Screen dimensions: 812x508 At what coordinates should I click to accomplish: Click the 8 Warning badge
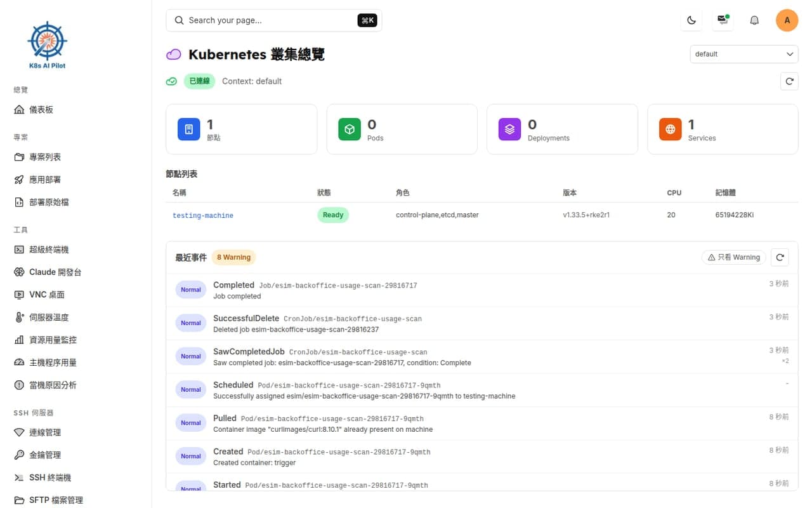(x=233, y=257)
